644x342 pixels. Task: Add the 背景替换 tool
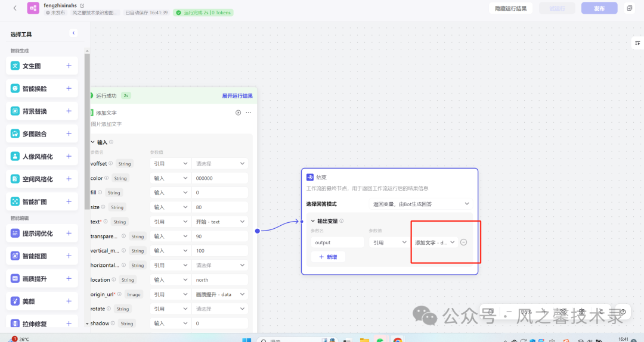69,111
